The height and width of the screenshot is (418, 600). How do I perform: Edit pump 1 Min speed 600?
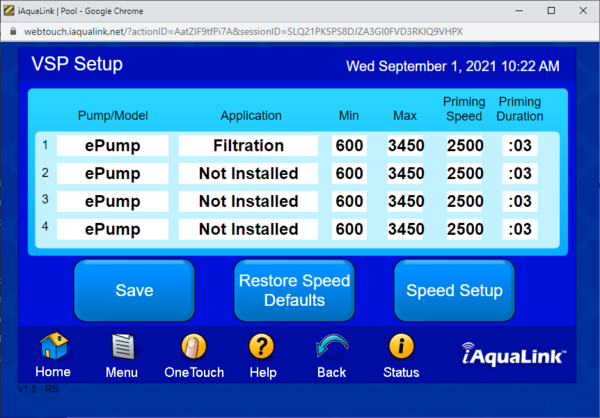(349, 145)
